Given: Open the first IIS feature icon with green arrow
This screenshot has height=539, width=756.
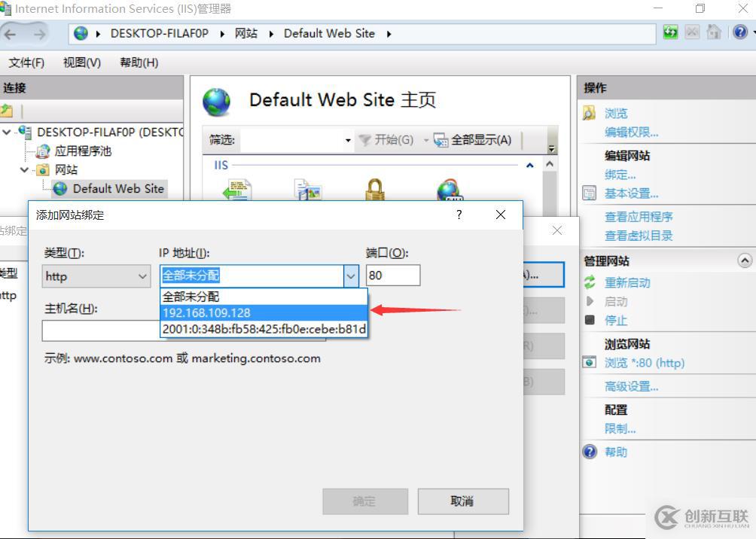Looking at the screenshot, I should 237,190.
